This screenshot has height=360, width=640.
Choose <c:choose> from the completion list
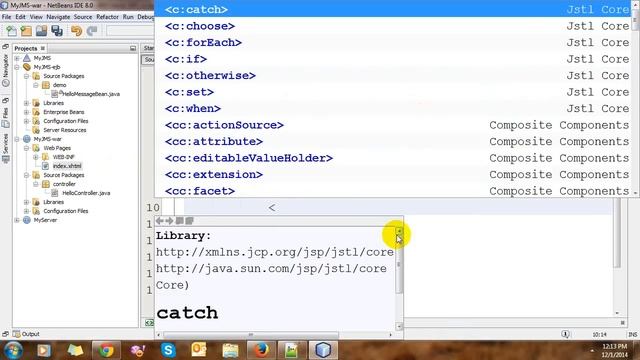[x=393, y=26]
